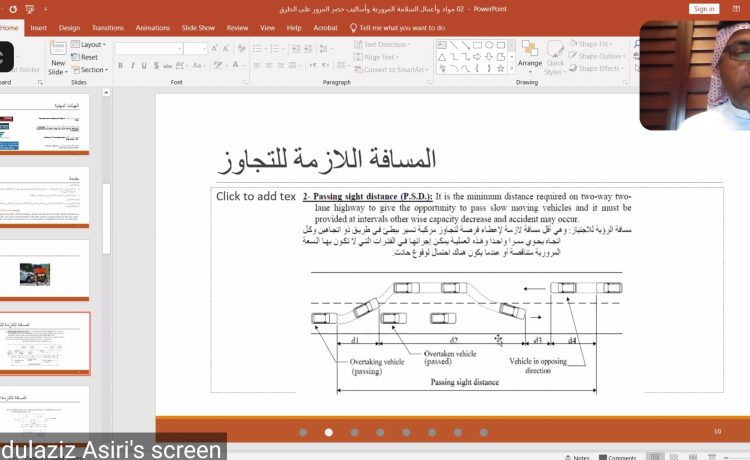This screenshot has height=460, width=750.
Task: Select the Text Box shape icon
Action: click(442, 45)
